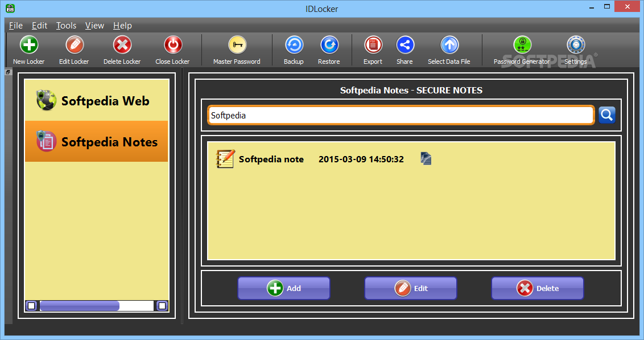Click the Delete button below the notes list
This screenshot has width=644, height=340.
click(x=538, y=288)
